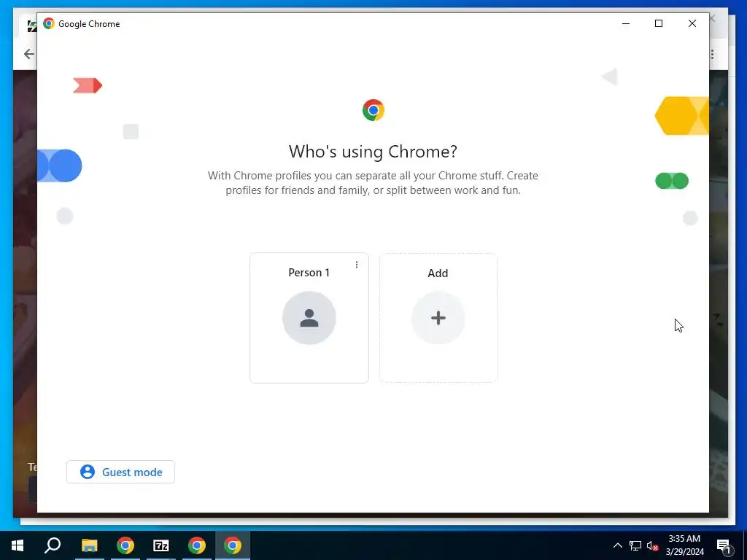Click the Add profile plus icon
This screenshot has width=747, height=560.
click(x=438, y=318)
